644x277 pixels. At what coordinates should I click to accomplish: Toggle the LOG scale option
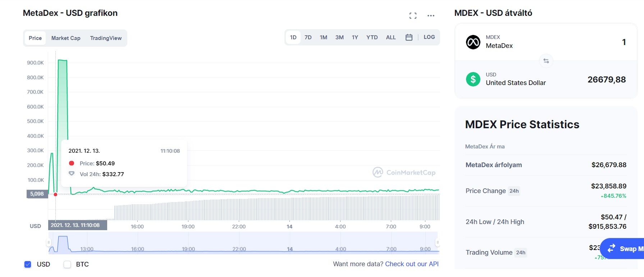(429, 37)
